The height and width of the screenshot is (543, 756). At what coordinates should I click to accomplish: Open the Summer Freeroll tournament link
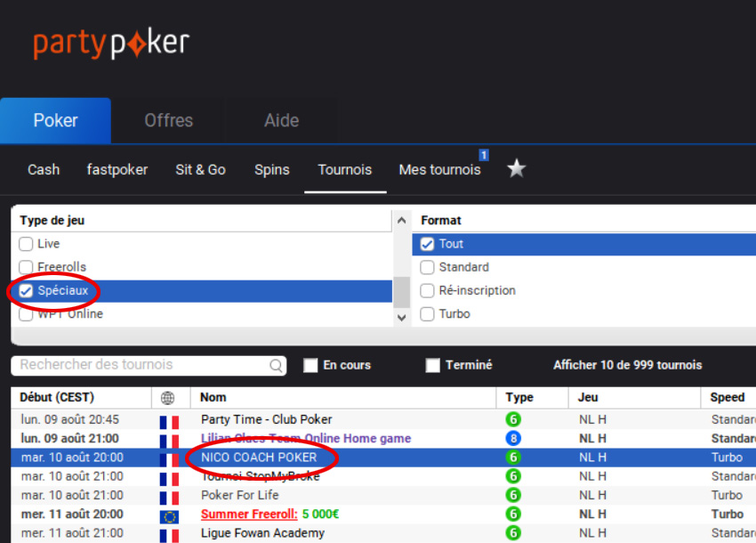point(249,514)
